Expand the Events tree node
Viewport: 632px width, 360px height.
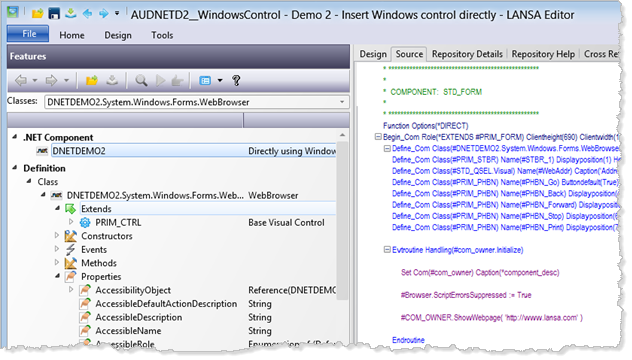(x=57, y=249)
